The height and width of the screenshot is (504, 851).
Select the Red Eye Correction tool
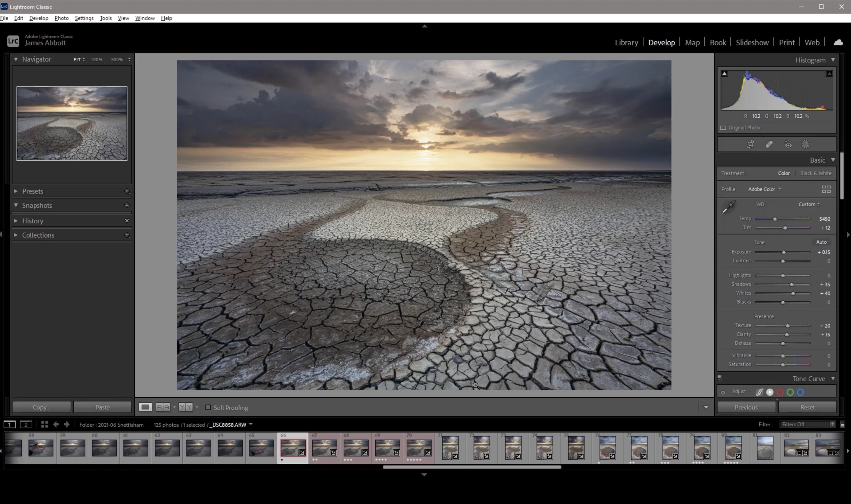pyautogui.click(x=788, y=144)
